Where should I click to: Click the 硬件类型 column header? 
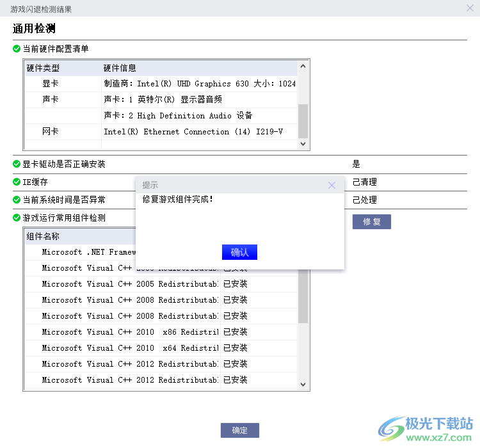(x=63, y=68)
